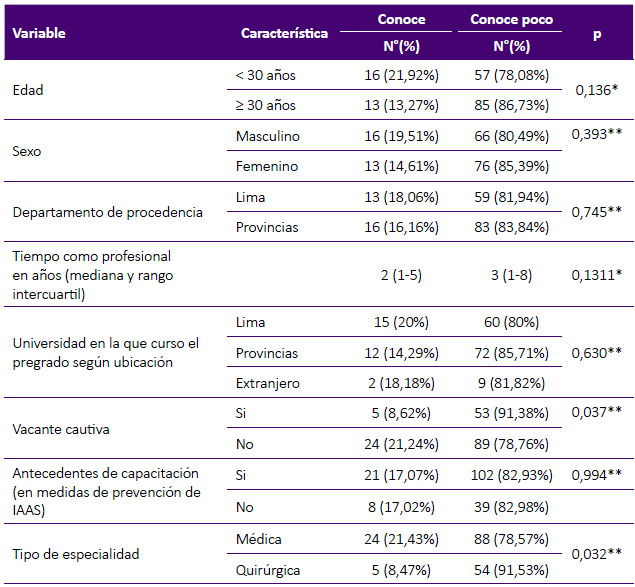
Task: Select the Médica row label
Action: (257, 539)
